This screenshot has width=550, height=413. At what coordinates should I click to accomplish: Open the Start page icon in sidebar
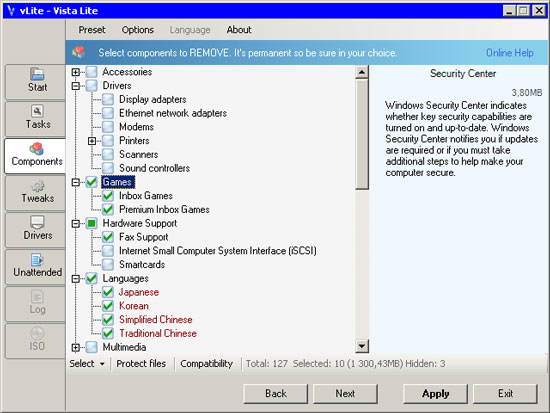[37, 74]
